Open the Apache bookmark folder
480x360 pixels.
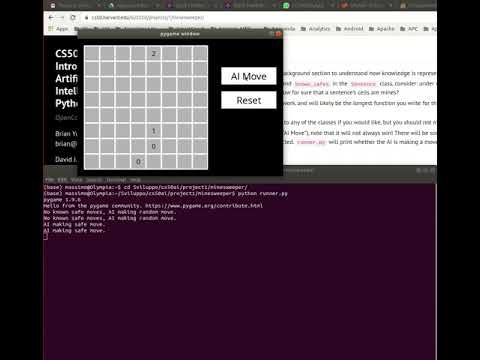click(382, 29)
